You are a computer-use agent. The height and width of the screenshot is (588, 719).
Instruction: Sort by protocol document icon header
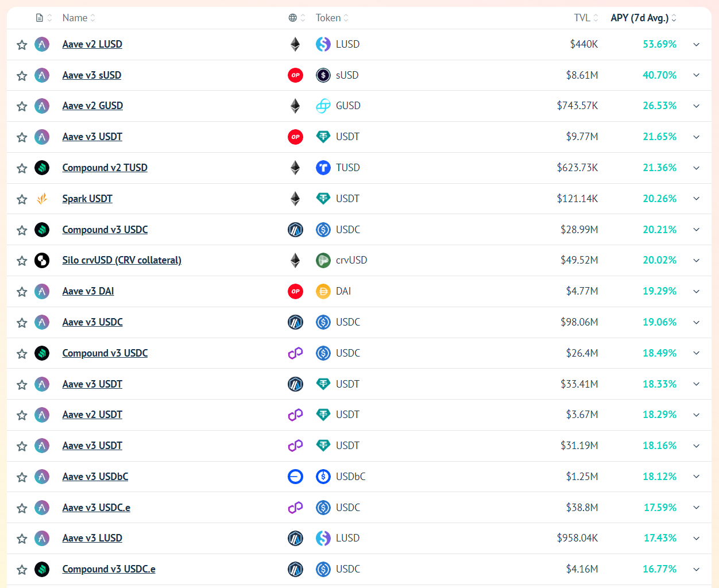pyautogui.click(x=44, y=18)
